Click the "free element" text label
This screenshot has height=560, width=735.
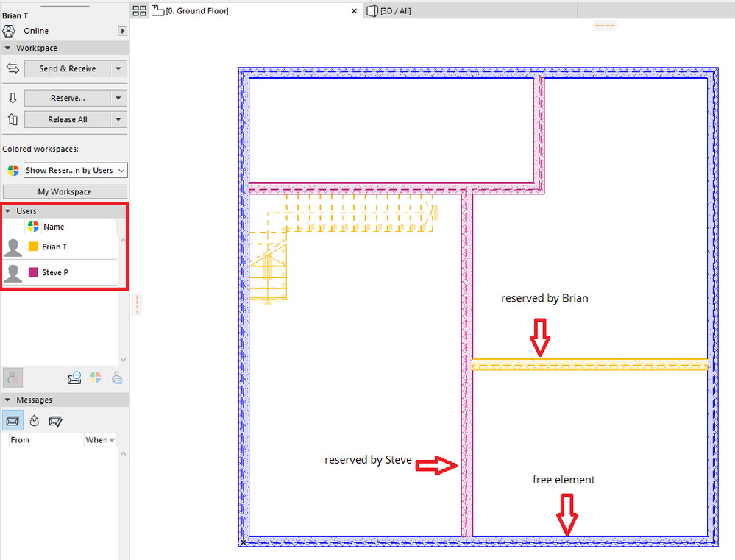point(564,480)
